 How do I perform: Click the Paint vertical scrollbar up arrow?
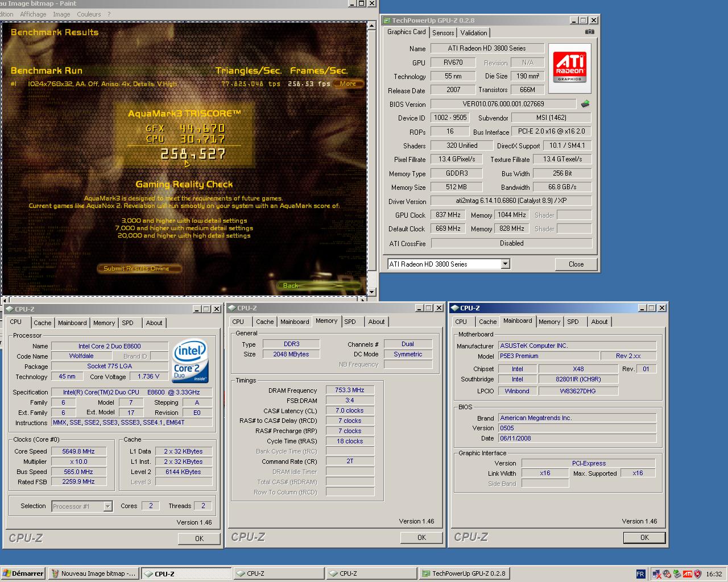(x=372, y=26)
